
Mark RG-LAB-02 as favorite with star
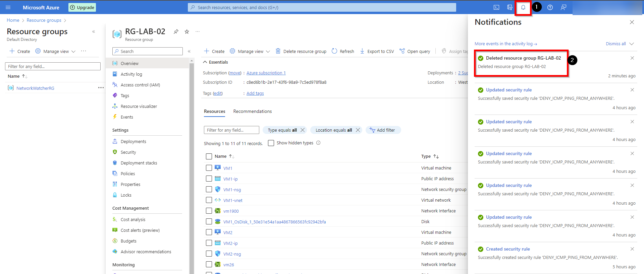(x=187, y=31)
